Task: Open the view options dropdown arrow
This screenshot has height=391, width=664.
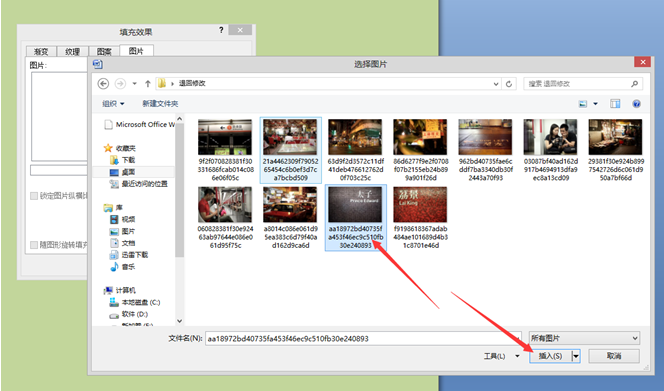Action: click(595, 104)
